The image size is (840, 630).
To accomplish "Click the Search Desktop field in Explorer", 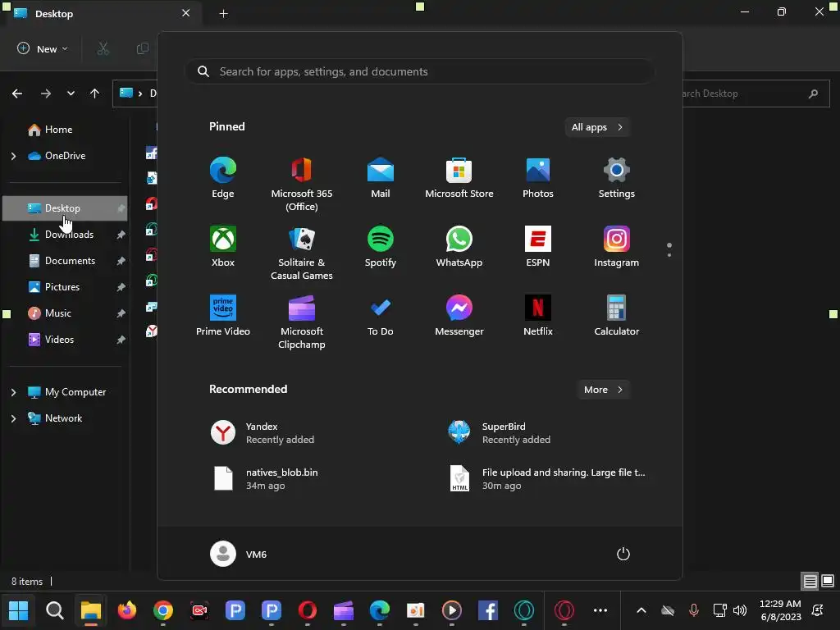I will pos(756,94).
